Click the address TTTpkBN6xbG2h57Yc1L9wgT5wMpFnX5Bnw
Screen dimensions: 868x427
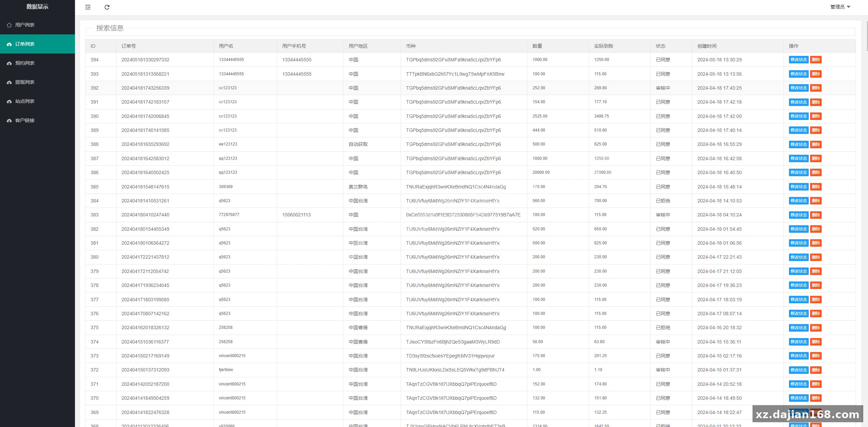(x=455, y=74)
